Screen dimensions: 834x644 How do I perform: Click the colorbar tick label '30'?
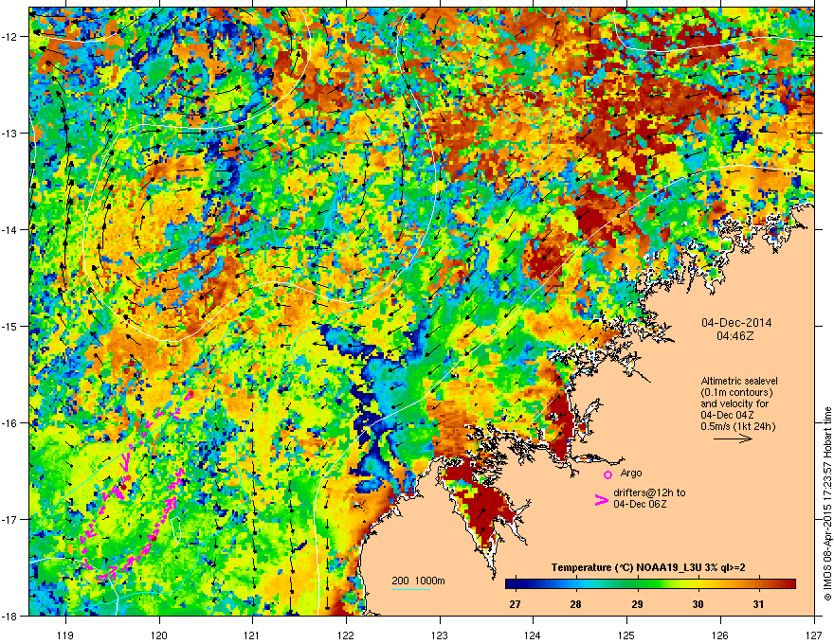[698, 604]
